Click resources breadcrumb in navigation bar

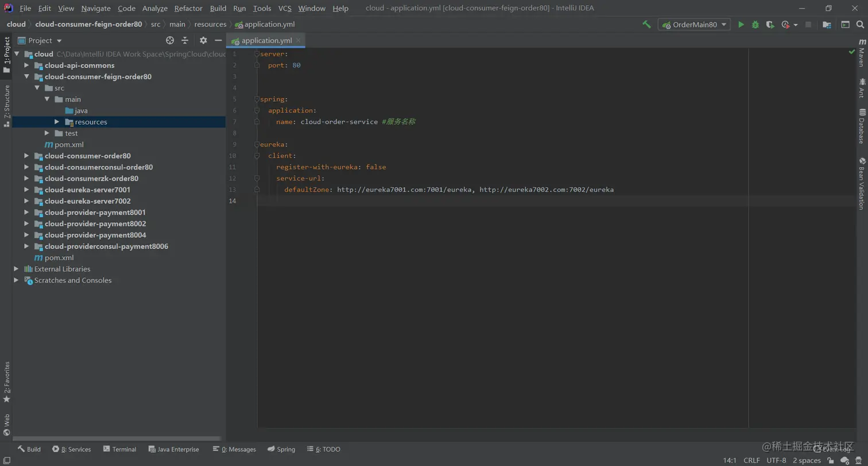210,25
